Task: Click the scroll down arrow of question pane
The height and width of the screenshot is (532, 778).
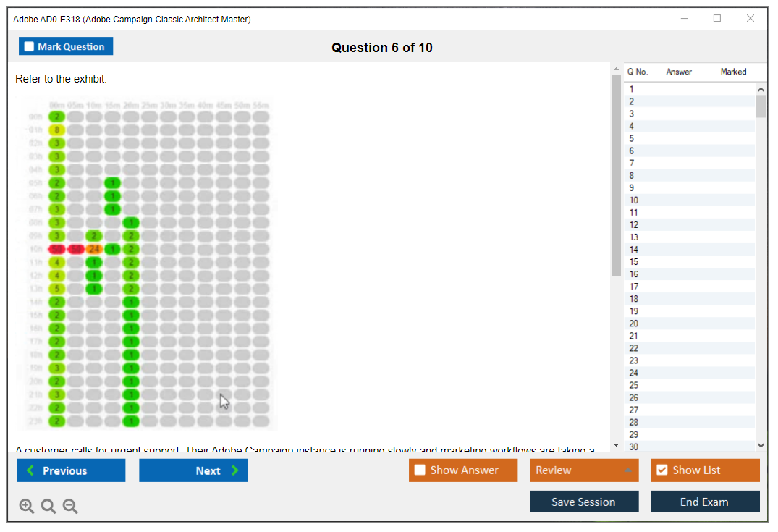Action: tap(616, 445)
